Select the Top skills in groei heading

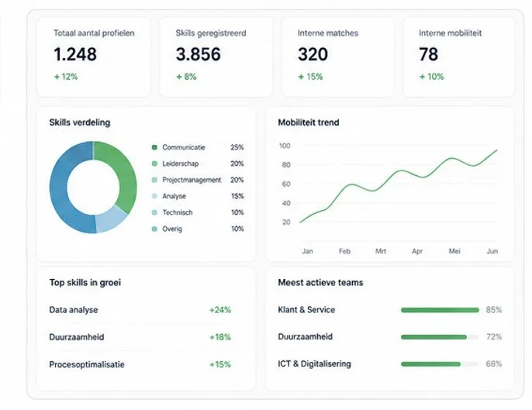(85, 282)
